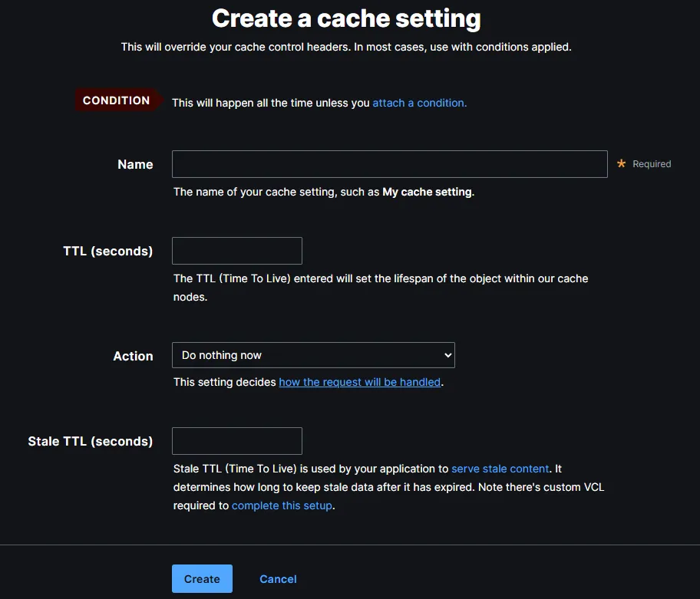
Task: Click the "Action" field label
Action: point(133,356)
